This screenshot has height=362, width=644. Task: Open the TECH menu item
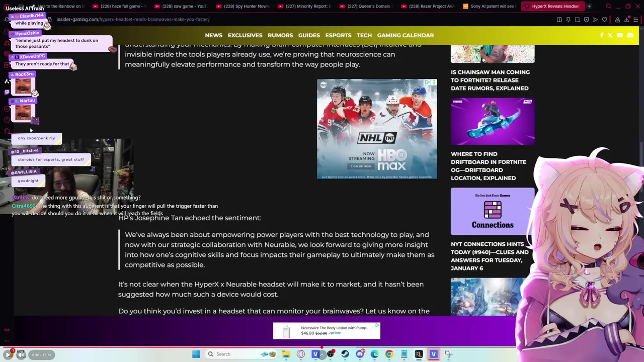pyautogui.click(x=364, y=35)
